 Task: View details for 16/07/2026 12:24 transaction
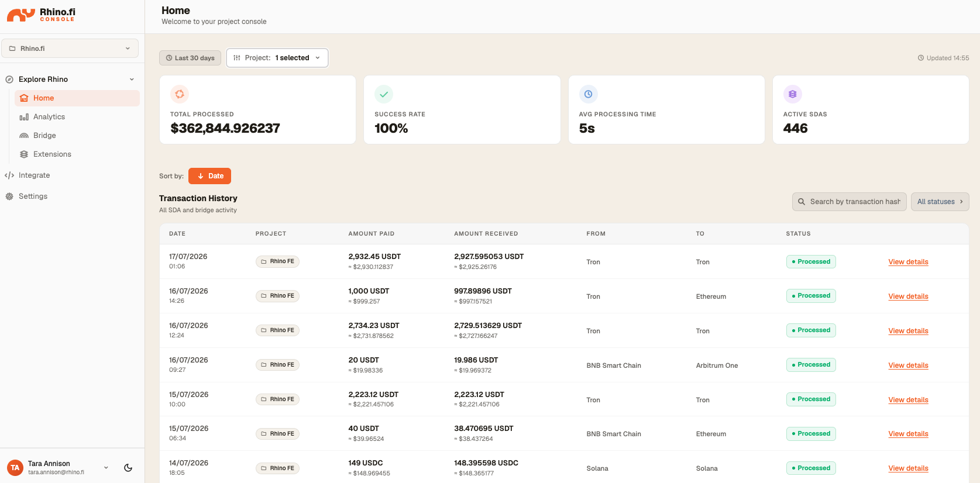908,331
